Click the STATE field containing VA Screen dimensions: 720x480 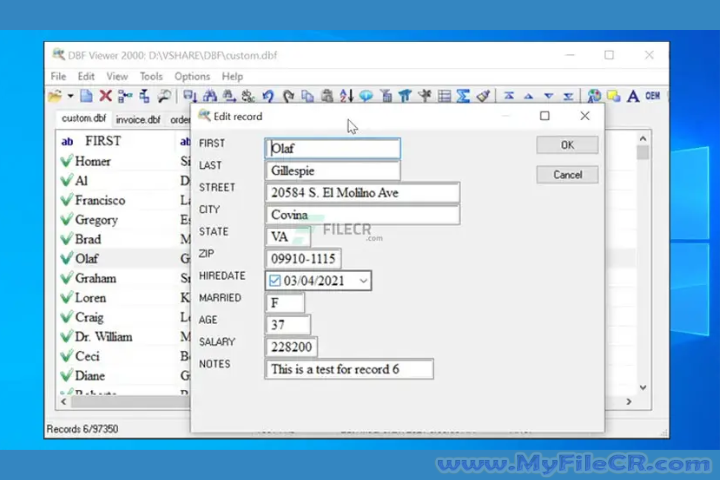pyautogui.click(x=288, y=237)
